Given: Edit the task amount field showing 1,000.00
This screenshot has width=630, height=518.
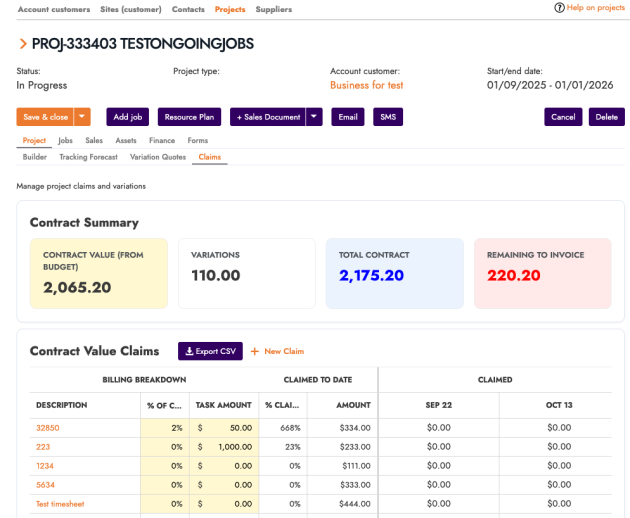Looking at the screenshot, I should (229, 447).
